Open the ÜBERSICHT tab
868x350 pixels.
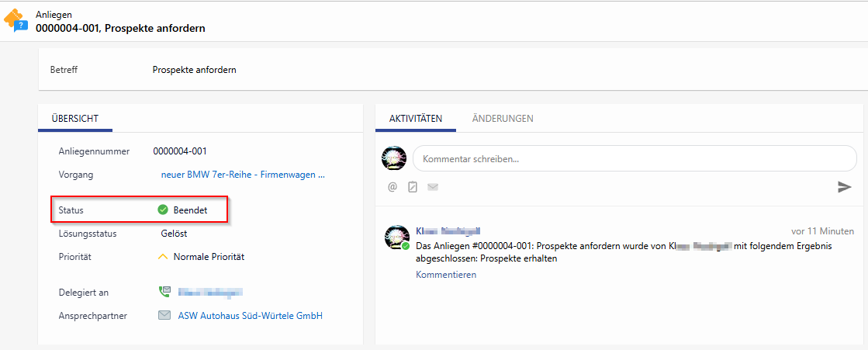(74, 119)
